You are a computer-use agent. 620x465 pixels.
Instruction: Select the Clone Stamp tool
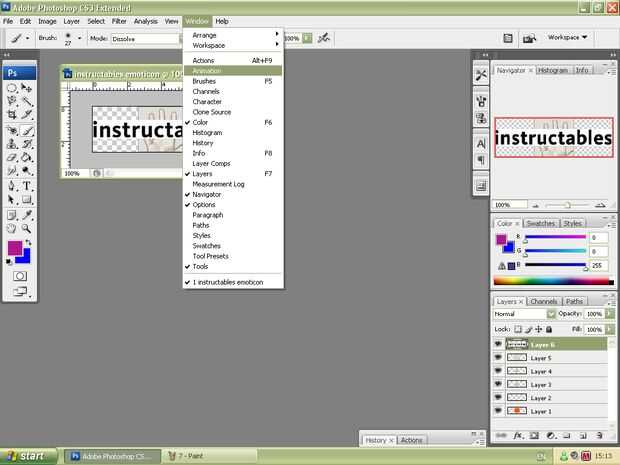click(12, 144)
